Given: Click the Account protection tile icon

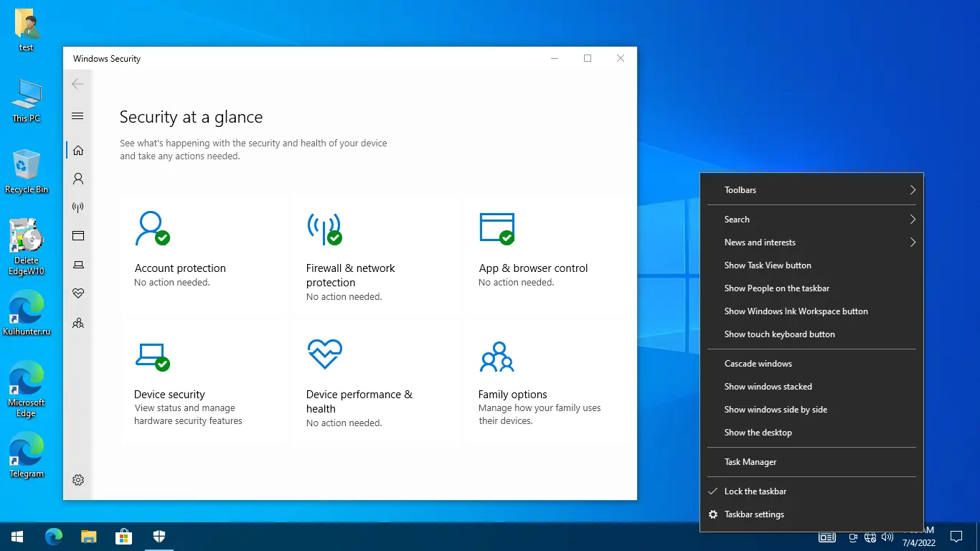Looking at the screenshot, I should tap(151, 228).
